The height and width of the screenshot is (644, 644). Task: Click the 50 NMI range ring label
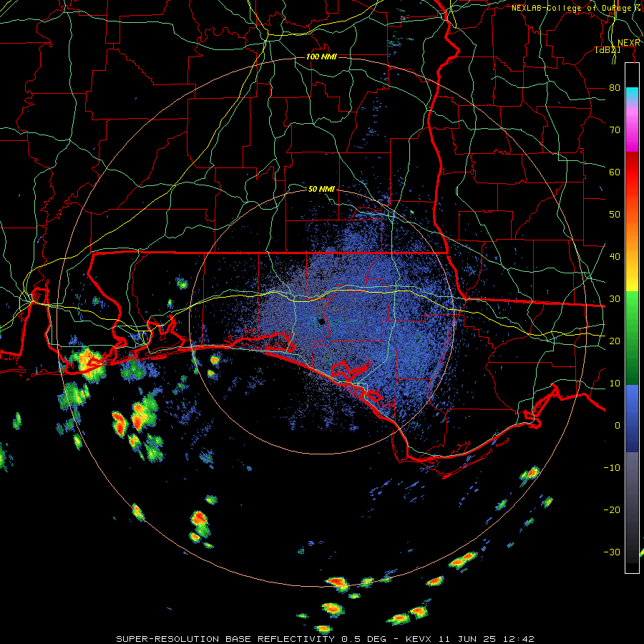pyautogui.click(x=321, y=189)
